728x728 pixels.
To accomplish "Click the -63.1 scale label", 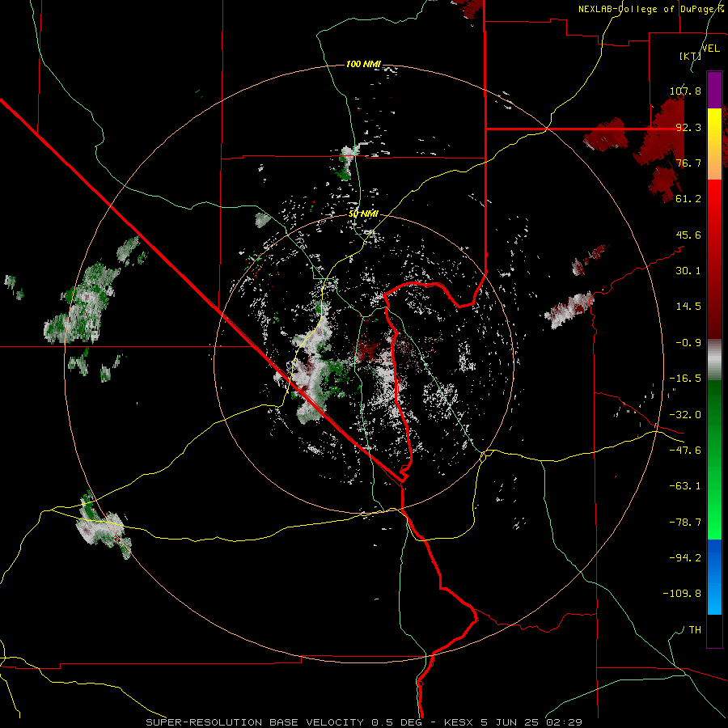I will 685,486.
